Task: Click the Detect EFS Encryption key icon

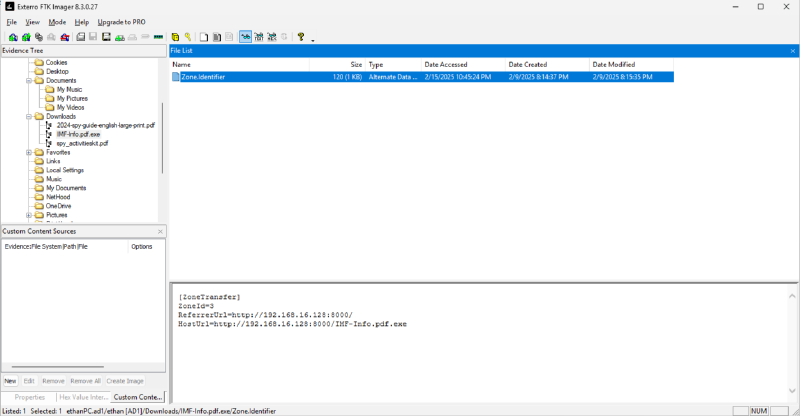Action: [188, 37]
